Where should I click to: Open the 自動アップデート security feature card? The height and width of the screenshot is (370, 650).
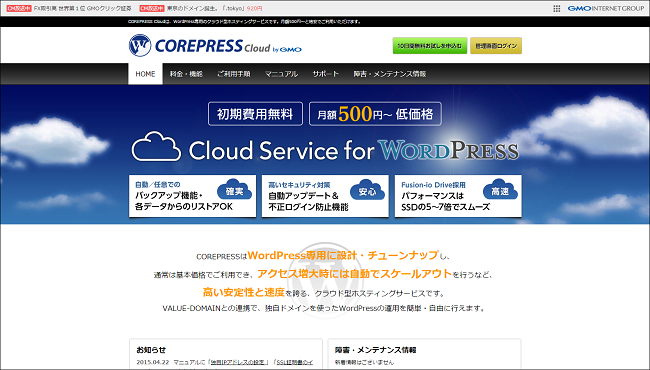pos(325,196)
